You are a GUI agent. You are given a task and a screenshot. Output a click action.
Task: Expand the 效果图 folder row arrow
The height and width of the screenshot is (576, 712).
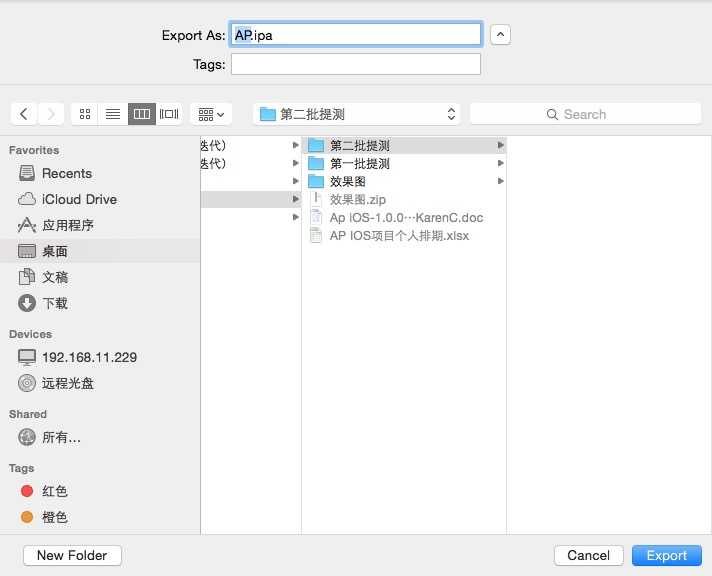(500, 181)
